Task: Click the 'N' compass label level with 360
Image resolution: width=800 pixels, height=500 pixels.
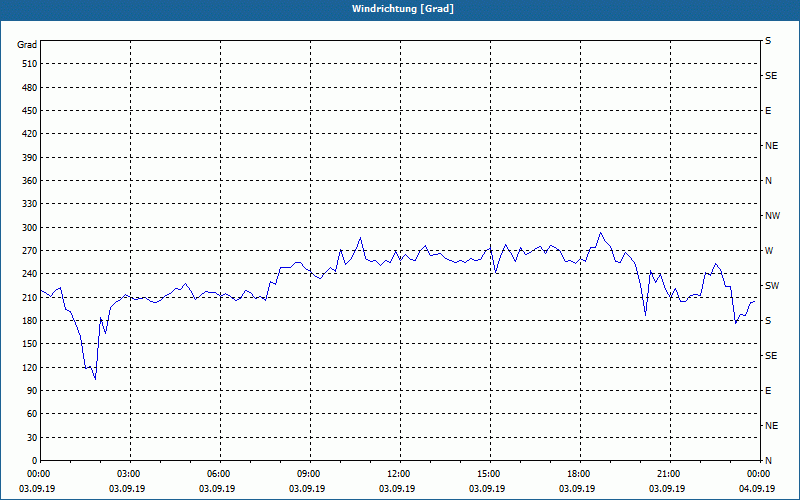Action: pos(768,181)
